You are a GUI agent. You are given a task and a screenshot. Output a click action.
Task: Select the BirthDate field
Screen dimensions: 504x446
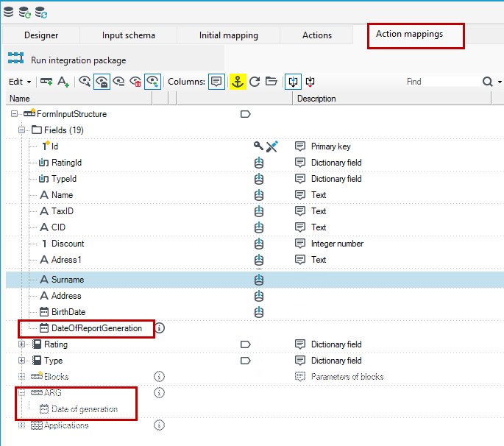click(68, 312)
